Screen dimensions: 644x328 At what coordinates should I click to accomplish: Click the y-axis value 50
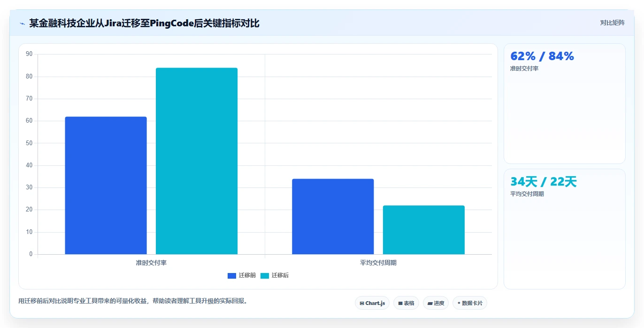tap(29, 143)
